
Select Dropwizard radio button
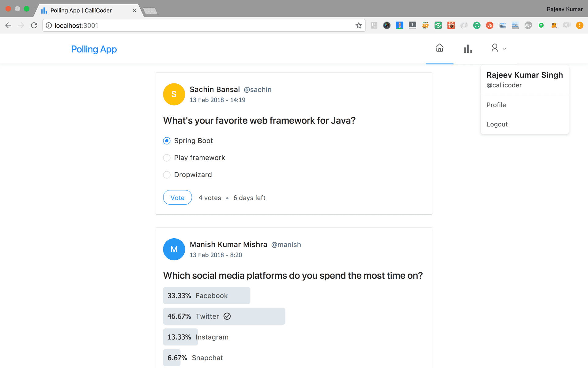point(166,174)
